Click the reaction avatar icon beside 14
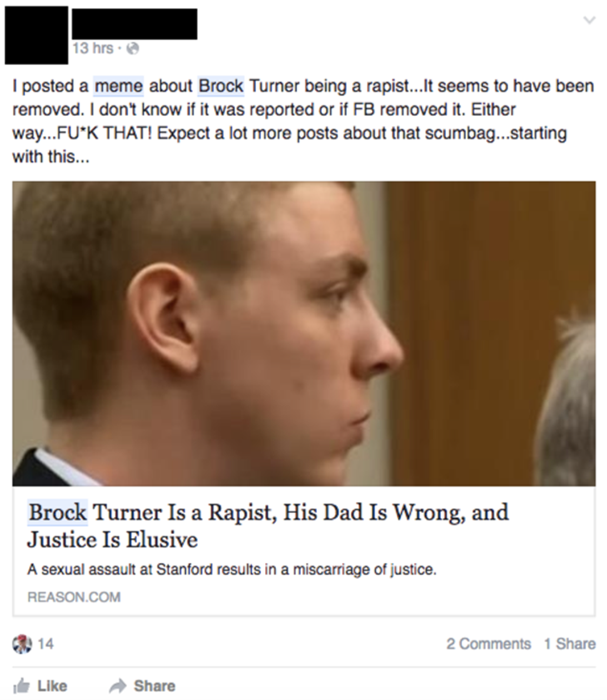The width and height of the screenshot is (607, 700). [22, 644]
